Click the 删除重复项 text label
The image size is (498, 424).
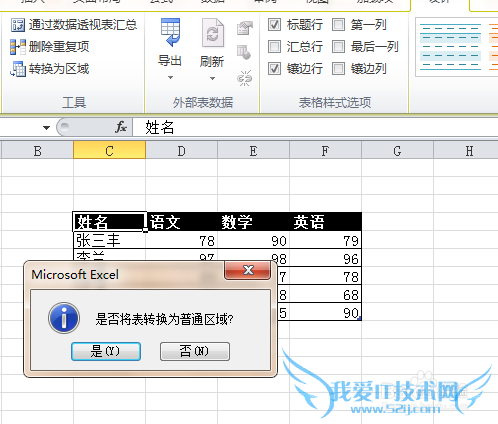pos(59,47)
